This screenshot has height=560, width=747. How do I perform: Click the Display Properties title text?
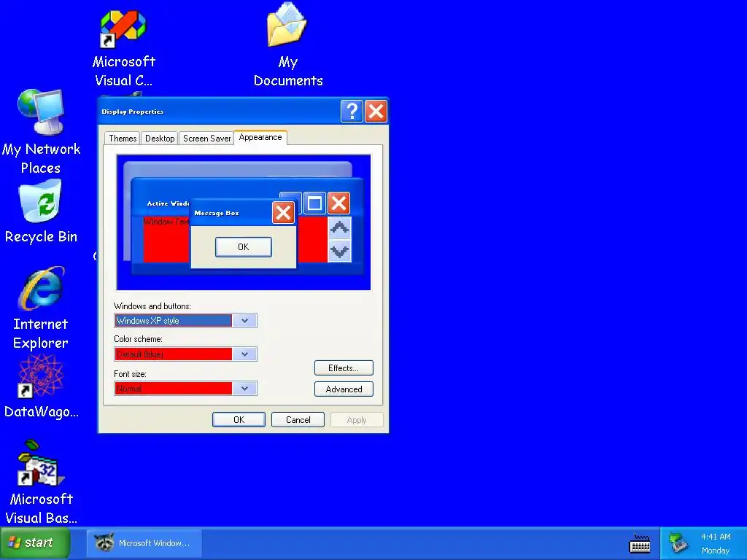coord(133,112)
